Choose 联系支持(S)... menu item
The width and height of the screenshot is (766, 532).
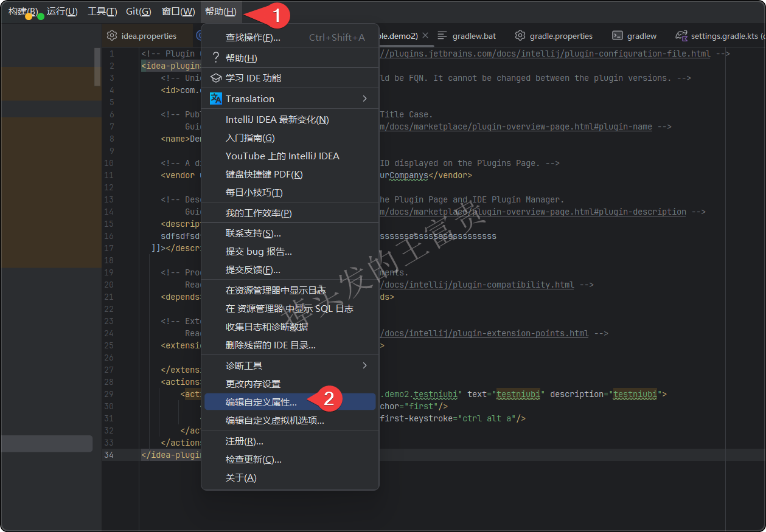coord(290,233)
